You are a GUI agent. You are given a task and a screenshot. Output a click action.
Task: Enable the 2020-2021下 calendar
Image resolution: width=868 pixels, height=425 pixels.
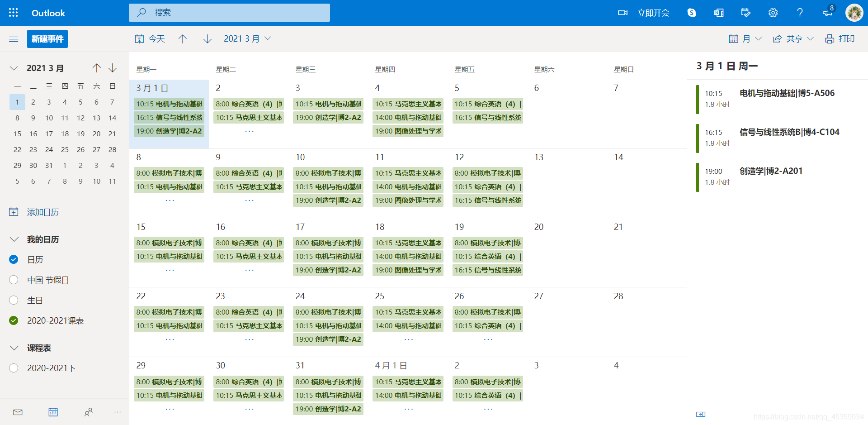(14, 368)
